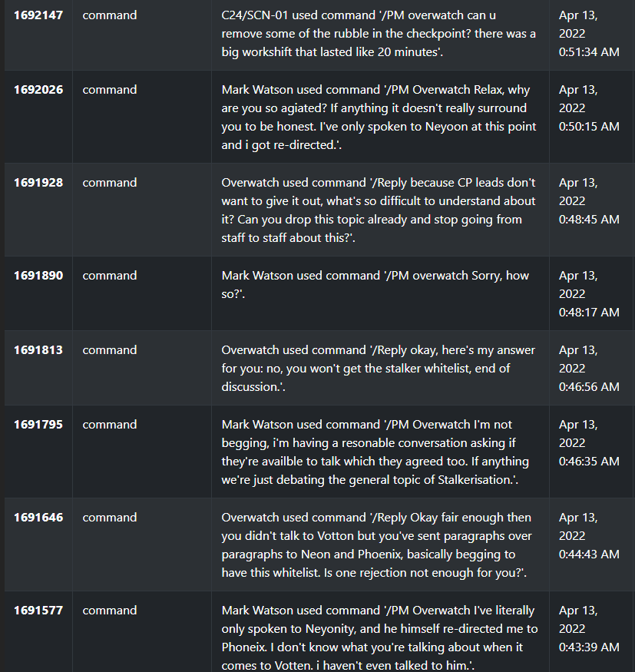
Task: Click timestamp 0:48:45 AM
Action: click(589, 220)
